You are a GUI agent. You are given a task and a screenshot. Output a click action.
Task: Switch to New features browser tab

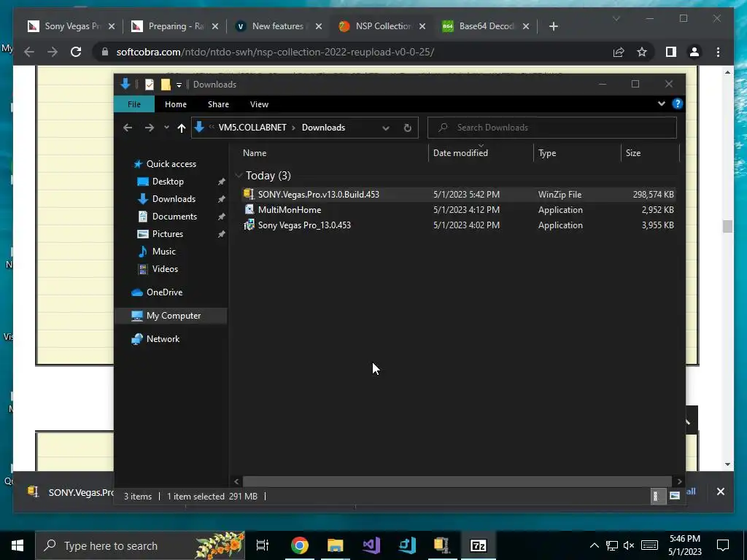click(279, 26)
